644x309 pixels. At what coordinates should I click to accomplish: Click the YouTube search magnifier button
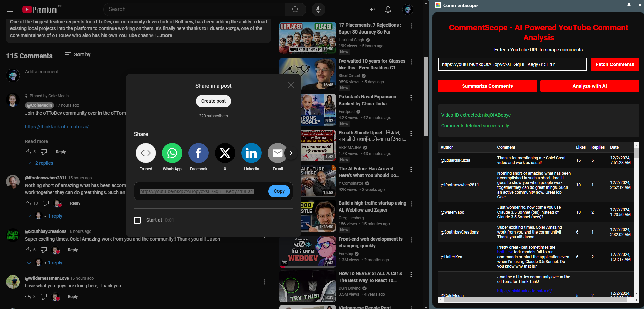(x=295, y=9)
